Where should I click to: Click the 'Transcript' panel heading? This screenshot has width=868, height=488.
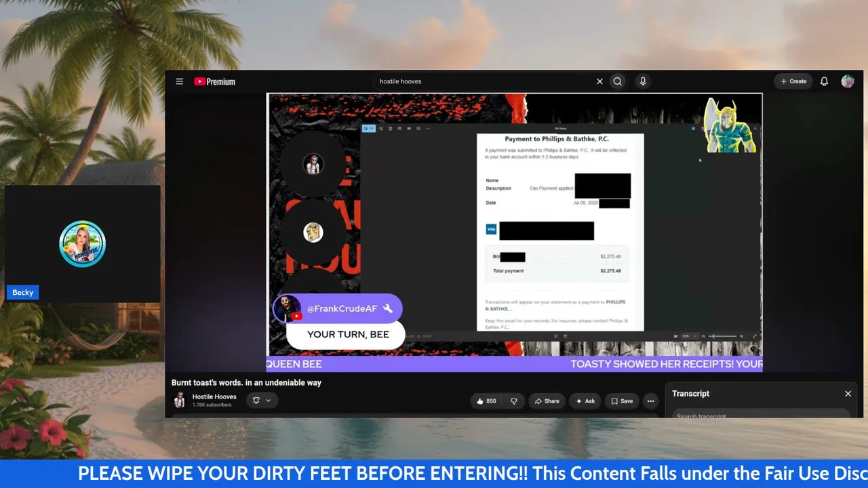tap(690, 394)
